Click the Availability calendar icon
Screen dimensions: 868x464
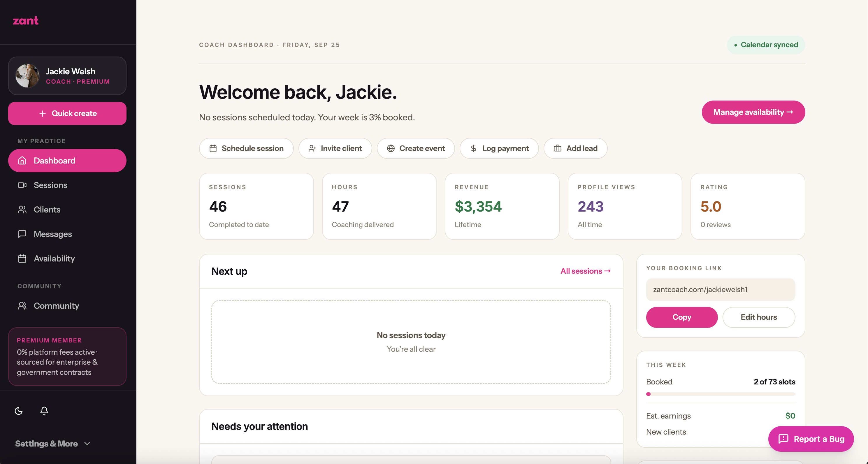click(22, 259)
